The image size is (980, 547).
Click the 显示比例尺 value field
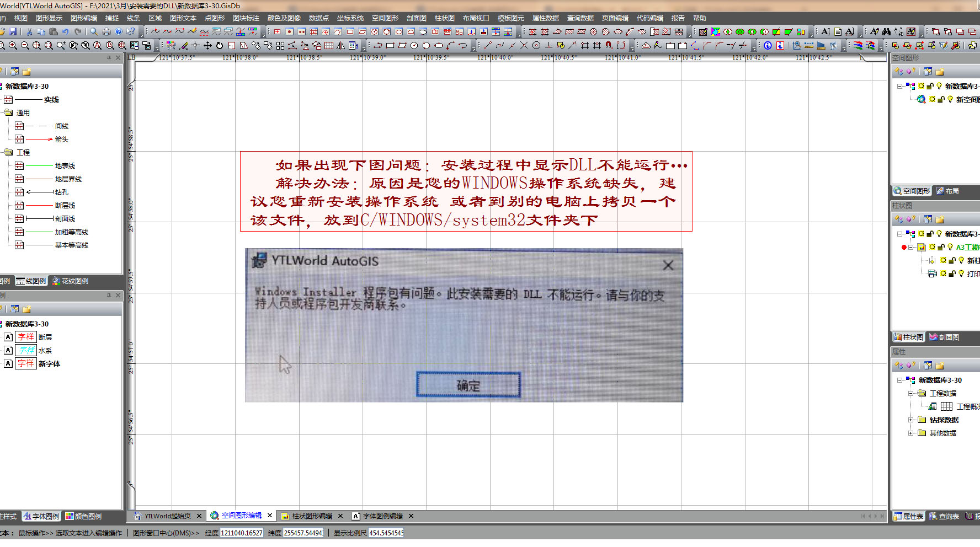tap(386, 533)
